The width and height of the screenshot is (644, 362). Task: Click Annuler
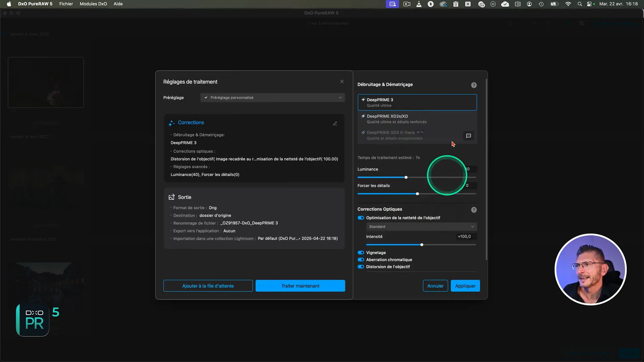pyautogui.click(x=435, y=286)
